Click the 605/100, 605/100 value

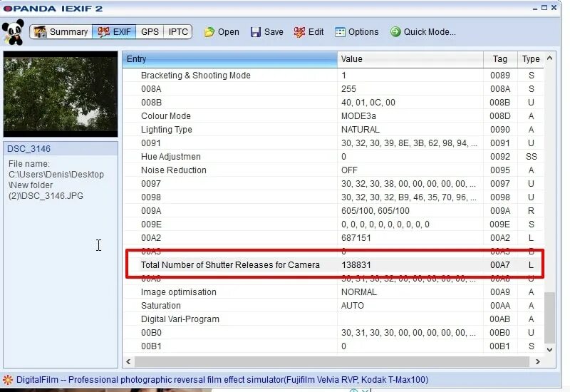(x=375, y=211)
